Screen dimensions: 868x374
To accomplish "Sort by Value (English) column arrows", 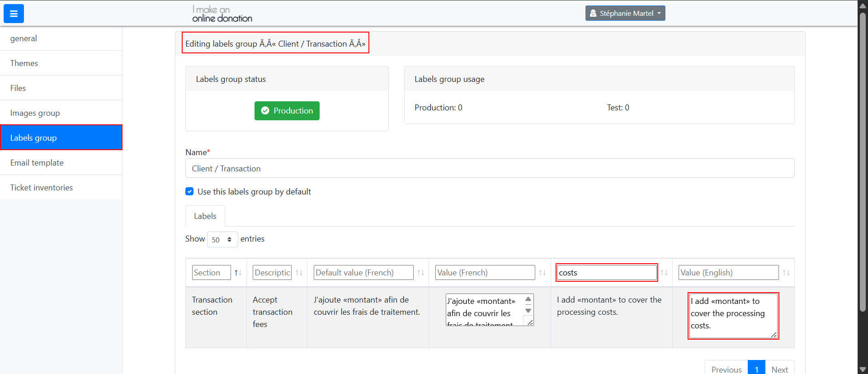I will click(786, 273).
